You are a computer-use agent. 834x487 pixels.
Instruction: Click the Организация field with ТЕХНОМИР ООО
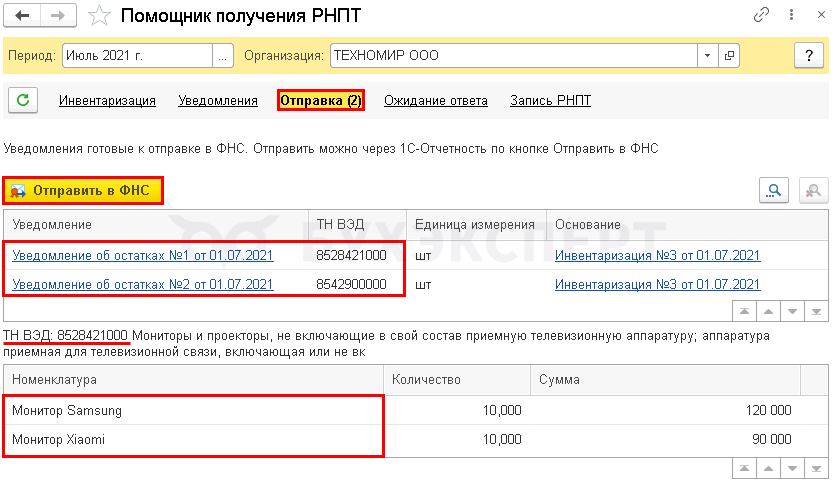[x=513, y=55]
